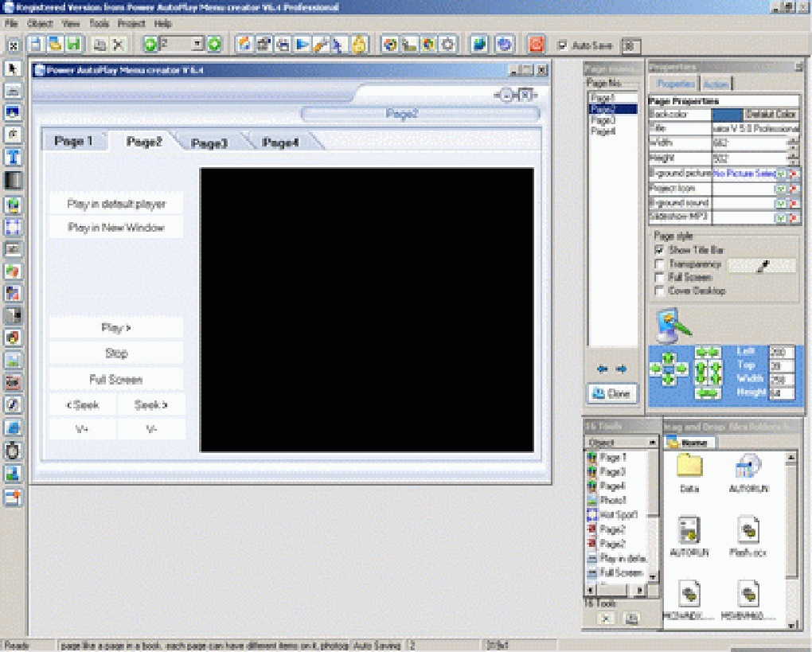Open the Project menu
Viewport: 812px width, 652px height.
[x=131, y=23]
